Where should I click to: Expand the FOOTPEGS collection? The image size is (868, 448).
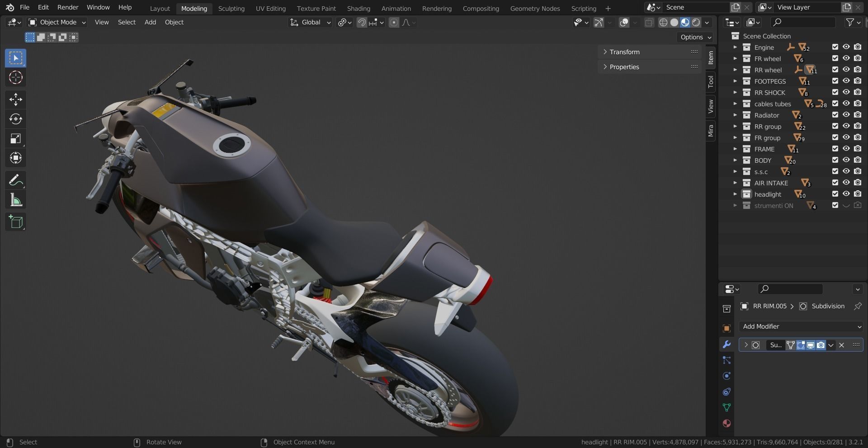point(735,81)
